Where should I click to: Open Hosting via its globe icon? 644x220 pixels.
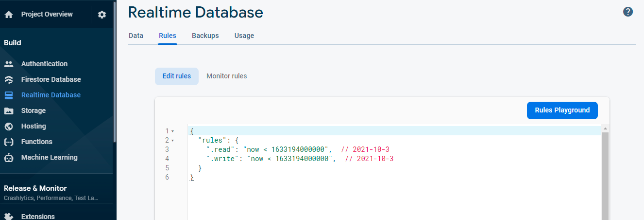click(x=8, y=126)
